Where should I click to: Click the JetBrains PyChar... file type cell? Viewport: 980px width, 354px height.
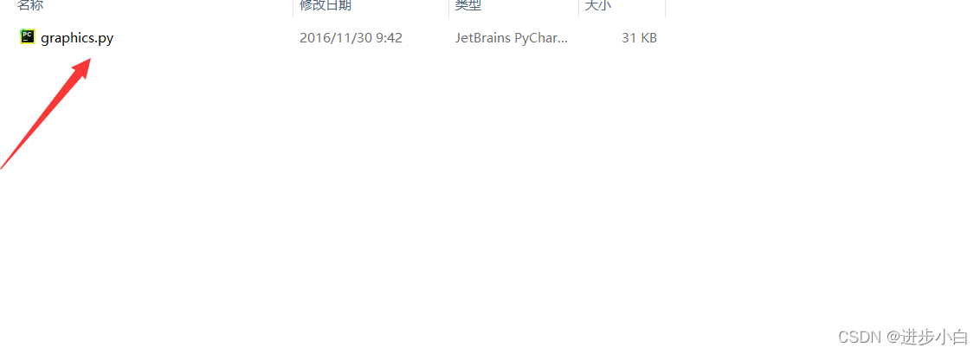512,38
